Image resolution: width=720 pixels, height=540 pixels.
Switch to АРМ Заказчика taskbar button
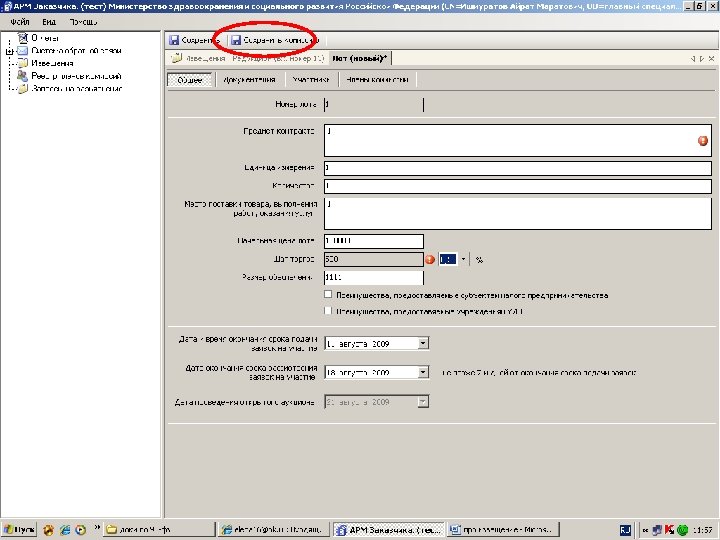pyautogui.click(x=389, y=529)
